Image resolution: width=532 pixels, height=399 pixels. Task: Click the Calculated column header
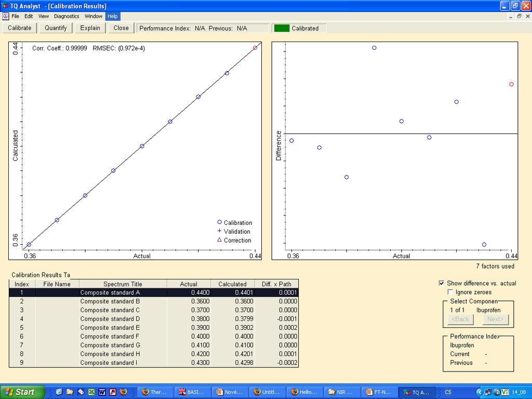pos(232,284)
